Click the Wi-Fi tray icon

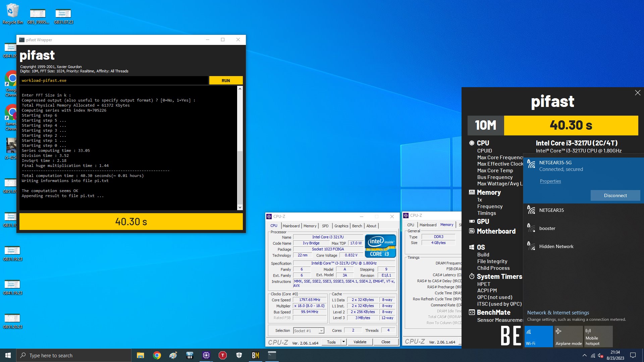[x=593, y=355]
